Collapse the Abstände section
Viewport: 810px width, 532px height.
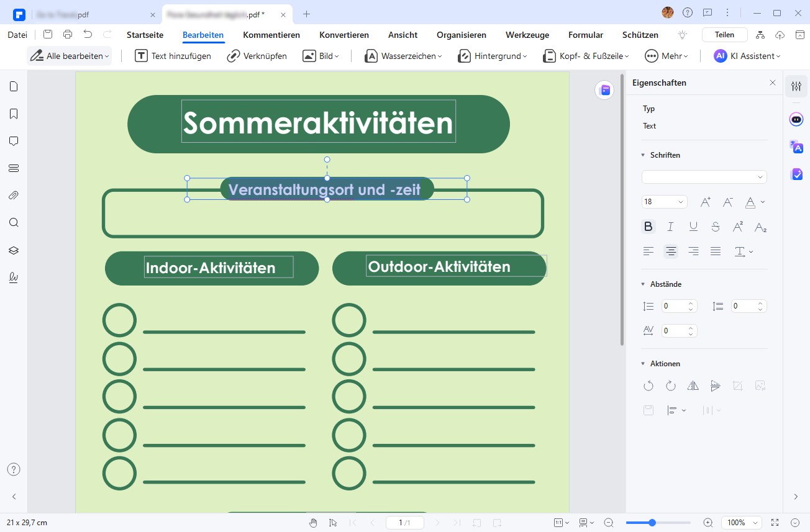(x=644, y=284)
